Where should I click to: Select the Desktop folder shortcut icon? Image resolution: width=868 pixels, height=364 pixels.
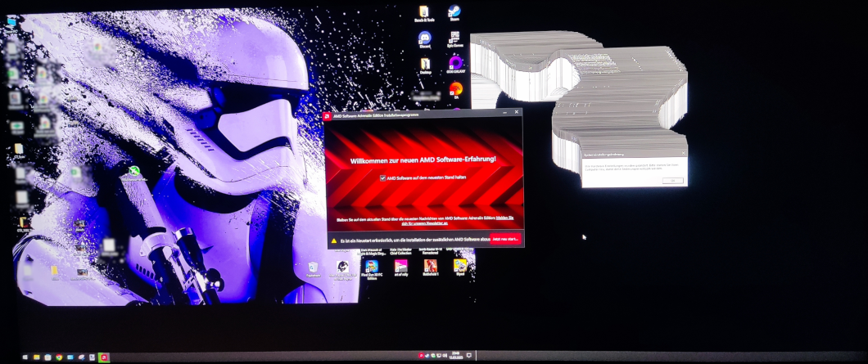(425, 65)
